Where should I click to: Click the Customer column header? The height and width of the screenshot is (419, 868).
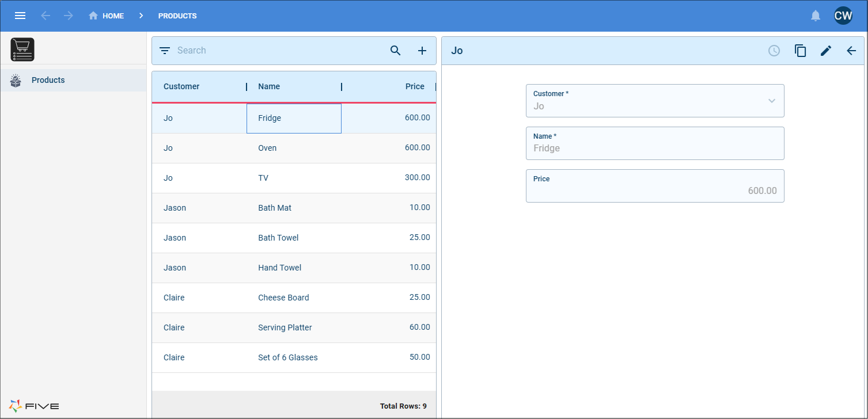181,86
